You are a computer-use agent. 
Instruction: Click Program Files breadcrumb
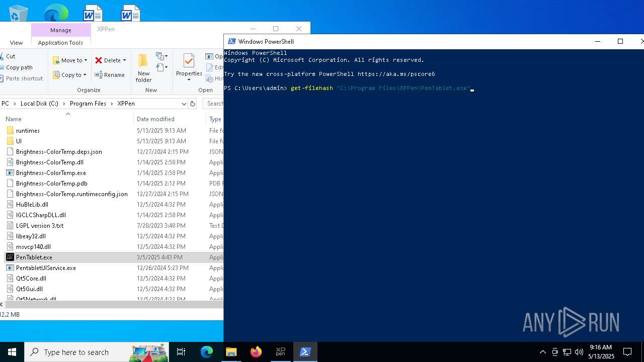pos(88,104)
